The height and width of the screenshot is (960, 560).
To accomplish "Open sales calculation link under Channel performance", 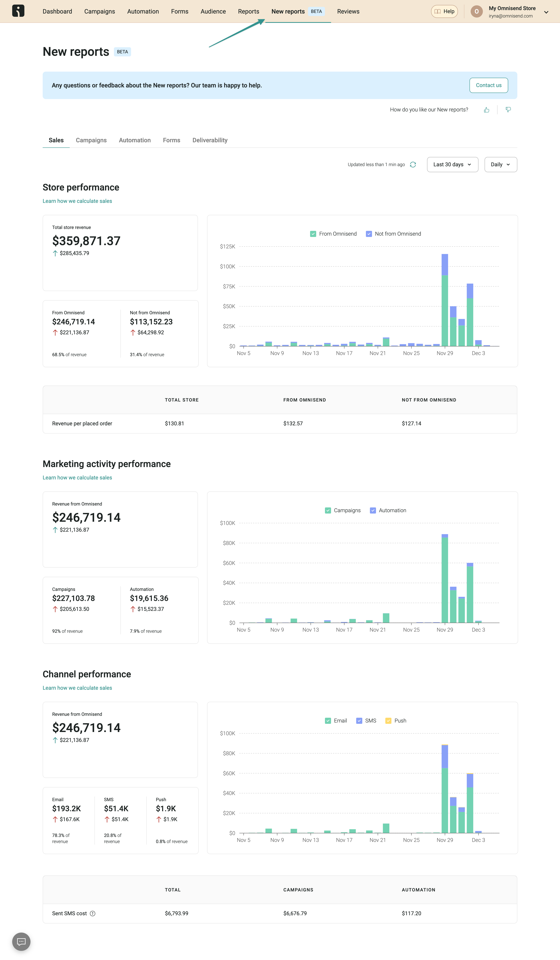I will pyautogui.click(x=77, y=688).
